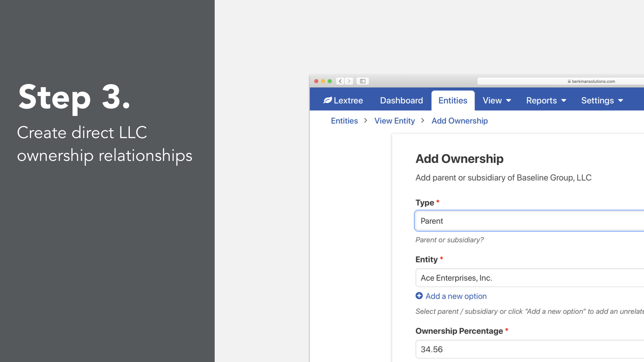Click the View Entity breadcrumb link
Viewport: 644px width, 362px height.
[x=394, y=121]
